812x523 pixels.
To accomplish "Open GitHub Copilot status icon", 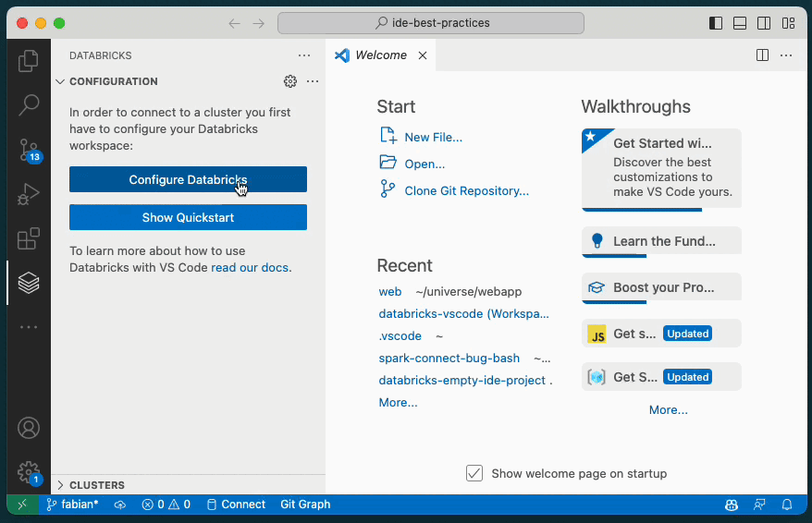I will point(732,505).
